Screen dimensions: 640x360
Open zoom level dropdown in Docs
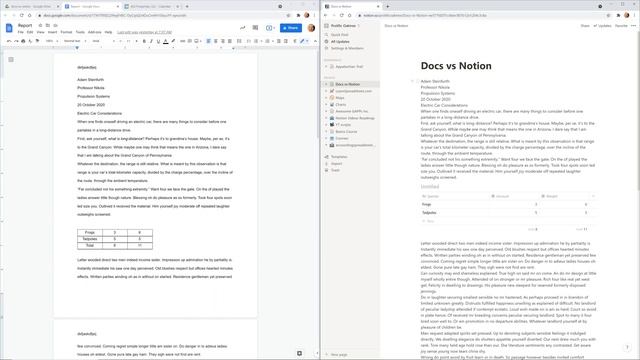pos(51,41)
